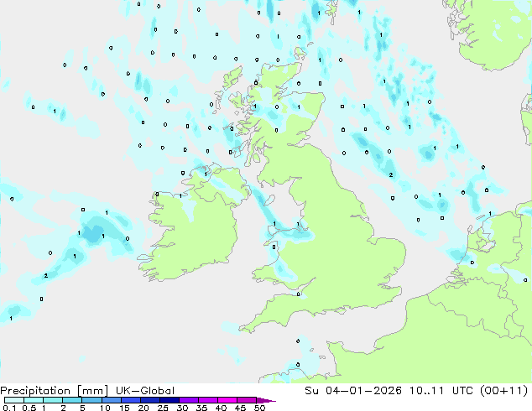Select the 2–5 mm legend color swatch
This screenshot has height=411, width=532.
tap(72, 400)
